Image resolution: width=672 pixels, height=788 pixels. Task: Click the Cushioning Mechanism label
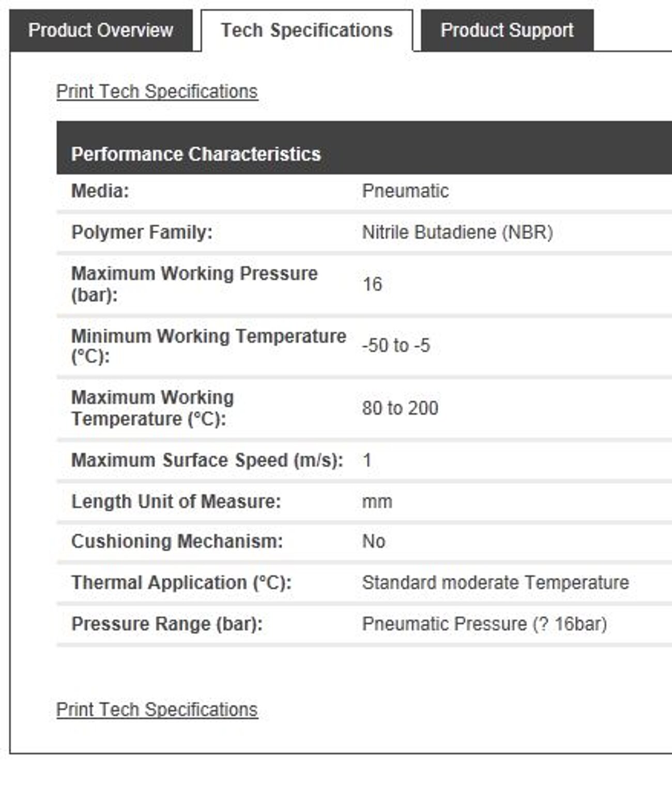coord(177,542)
